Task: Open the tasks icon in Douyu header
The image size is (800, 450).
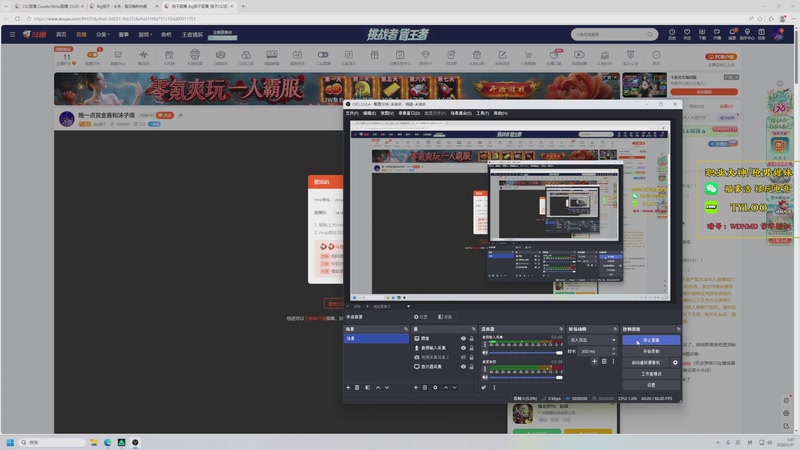Action: (761, 34)
